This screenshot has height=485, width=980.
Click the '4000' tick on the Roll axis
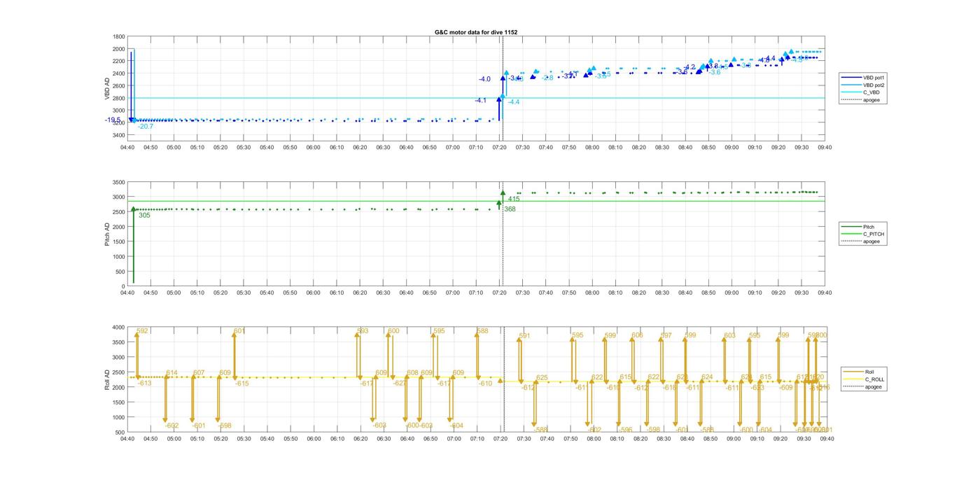pyautogui.click(x=119, y=328)
